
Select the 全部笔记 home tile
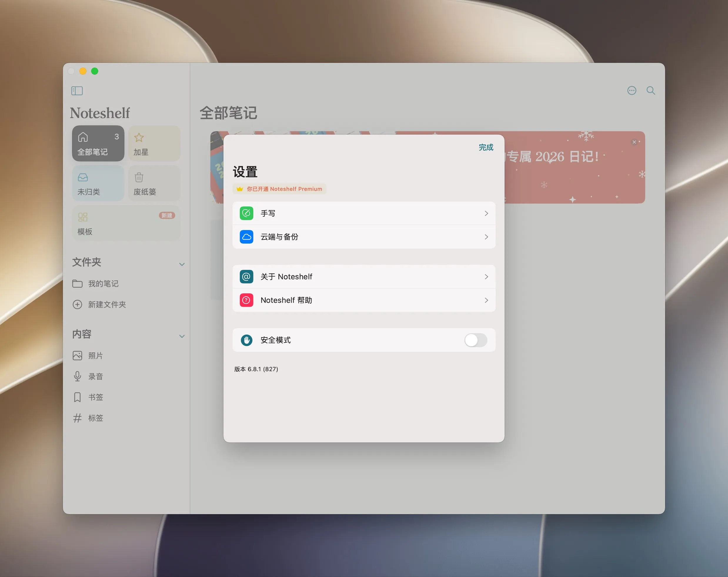[x=98, y=143]
